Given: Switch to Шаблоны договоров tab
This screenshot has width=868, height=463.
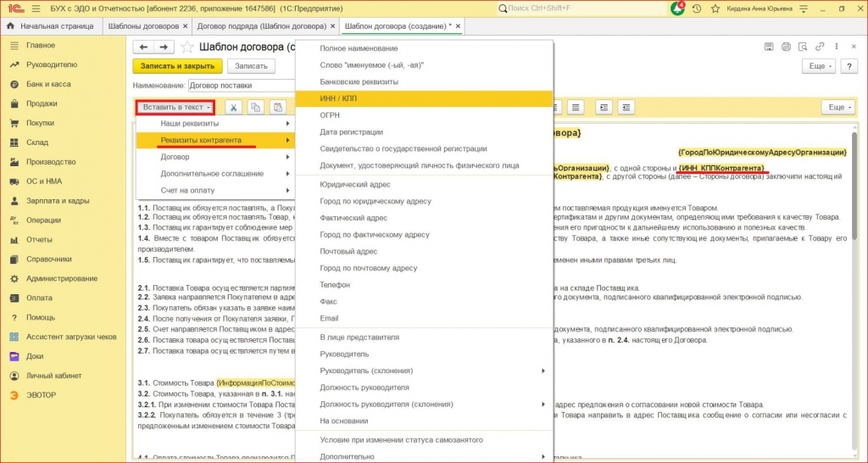Looking at the screenshot, I should (142, 26).
